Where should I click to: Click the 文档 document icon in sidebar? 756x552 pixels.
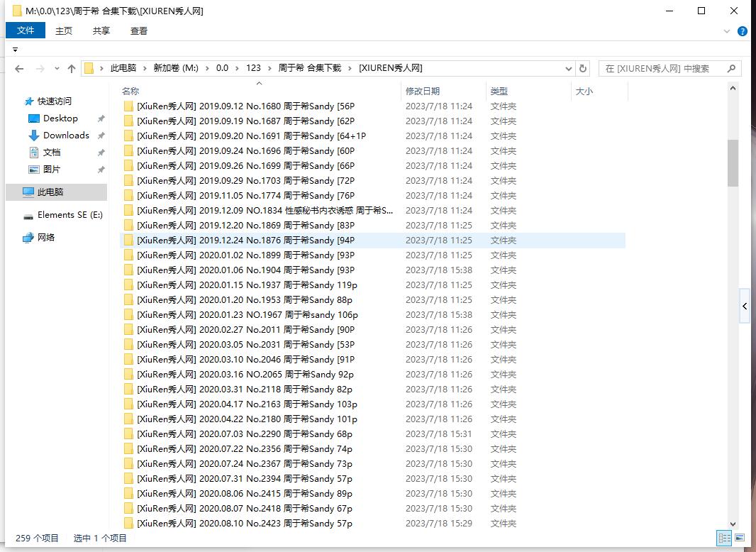[x=34, y=153]
